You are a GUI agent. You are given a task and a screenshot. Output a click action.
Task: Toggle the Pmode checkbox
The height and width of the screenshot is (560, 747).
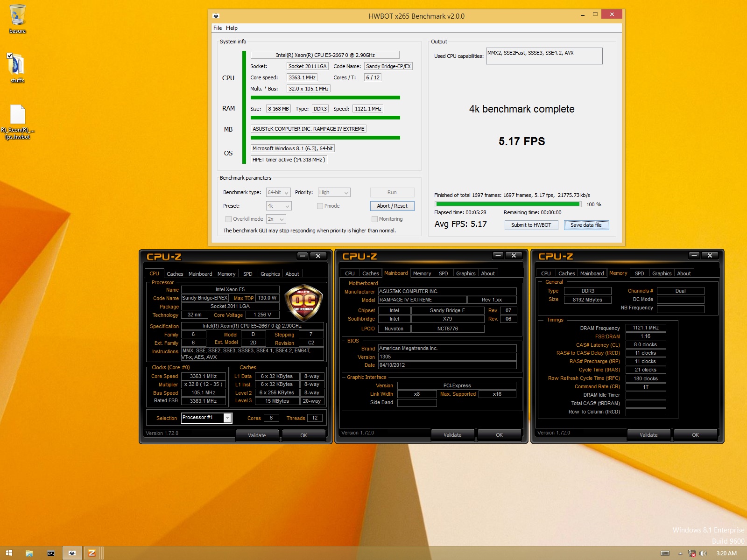point(320,206)
